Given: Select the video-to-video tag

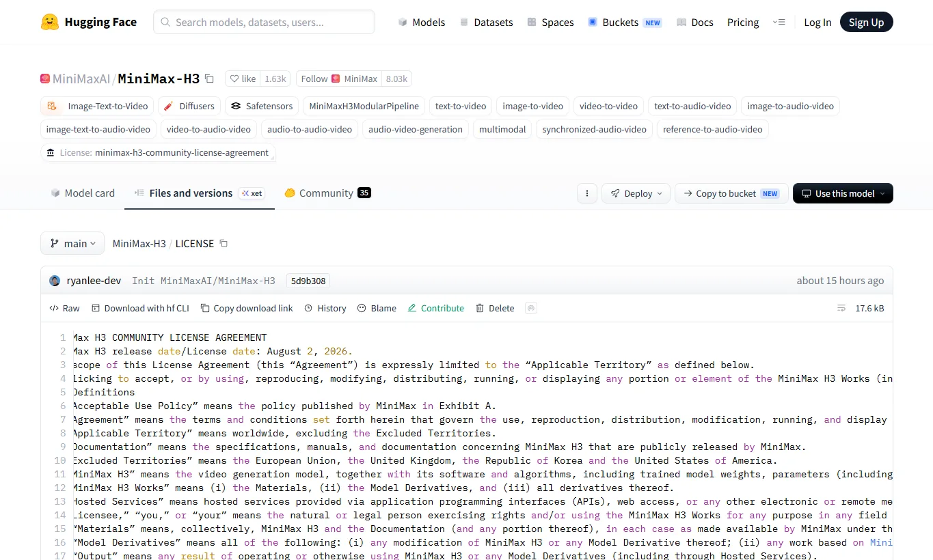Looking at the screenshot, I should [x=609, y=106].
